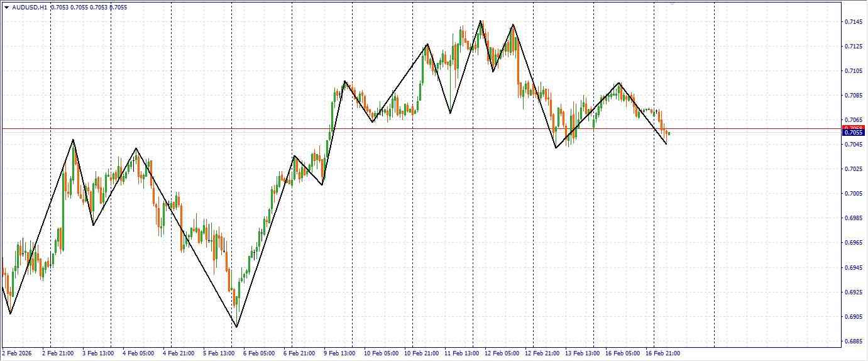Click the 0.7045 price axis label
This screenshot has width=868, height=361.
(854, 145)
